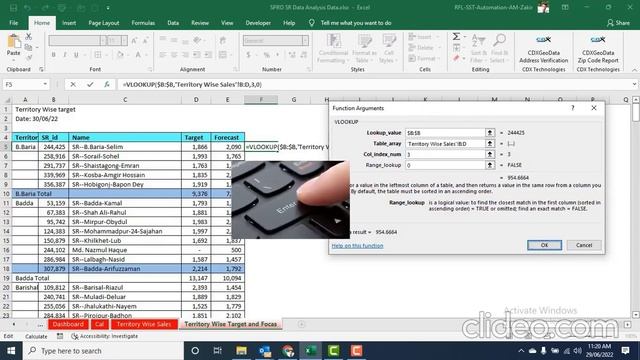
Task: Open Cell Styles gallery icon
Action: (x=389, y=49)
